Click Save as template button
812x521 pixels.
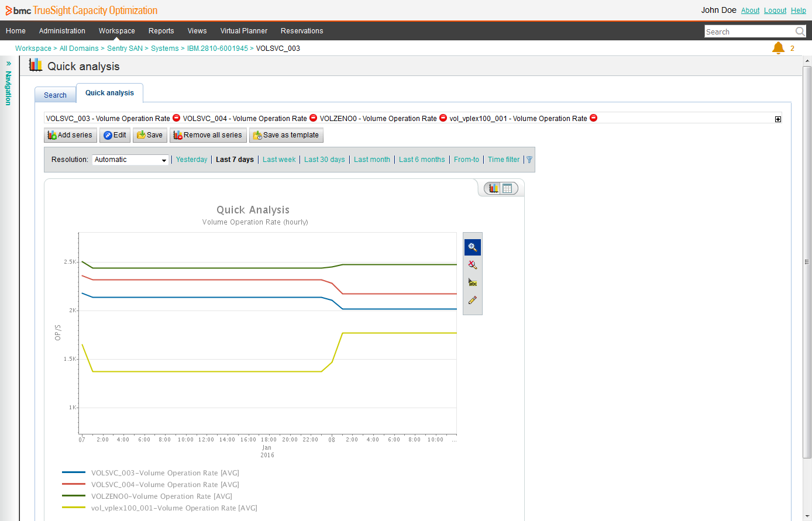tap(286, 135)
